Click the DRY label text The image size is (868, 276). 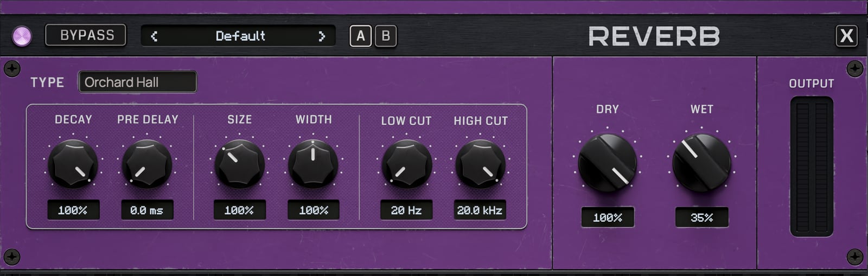point(608,109)
